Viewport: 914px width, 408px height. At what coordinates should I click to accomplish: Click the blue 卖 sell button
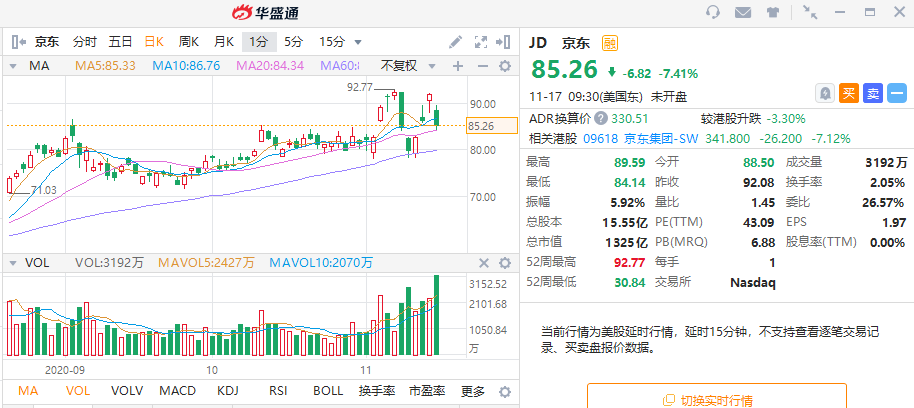[873, 93]
